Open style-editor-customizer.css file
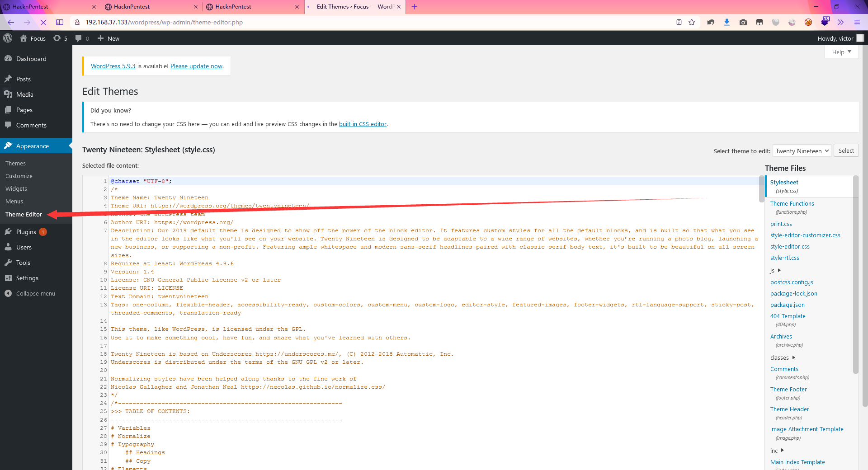 [x=805, y=235]
